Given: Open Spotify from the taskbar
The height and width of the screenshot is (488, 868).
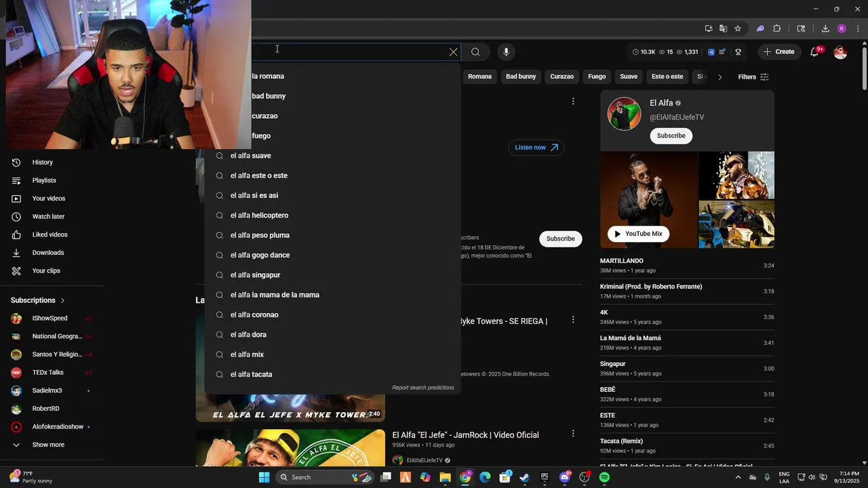Looking at the screenshot, I should click(x=604, y=477).
